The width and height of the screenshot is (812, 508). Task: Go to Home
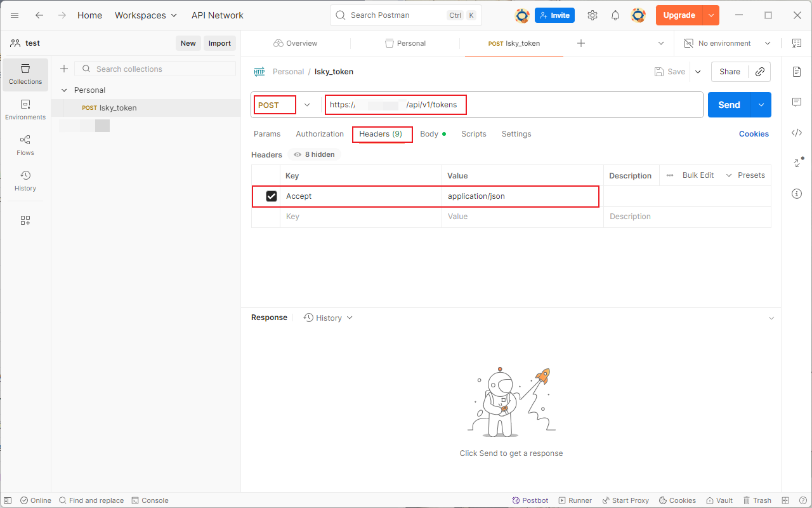coord(89,15)
